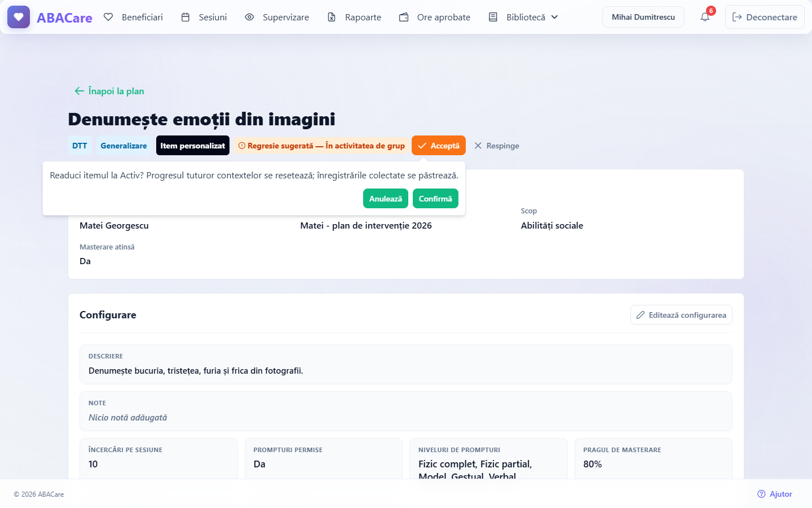This screenshot has width=812, height=508.
Task: Click the 80% mastery threshold value
Action: pos(593,464)
